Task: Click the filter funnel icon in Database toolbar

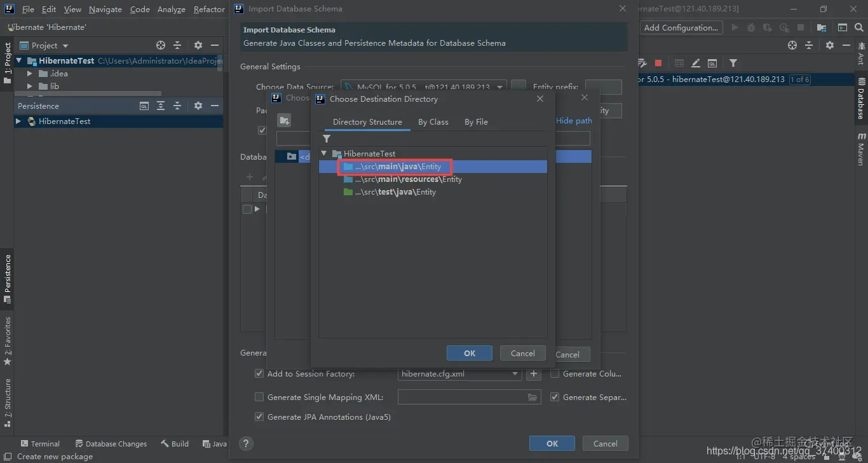Action: (x=733, y=63)
